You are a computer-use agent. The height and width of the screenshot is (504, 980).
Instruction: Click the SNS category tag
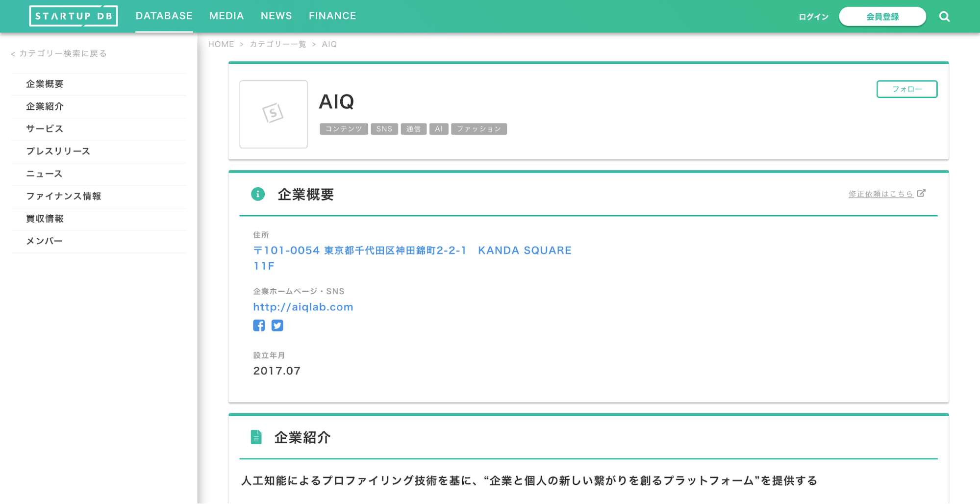384,129
